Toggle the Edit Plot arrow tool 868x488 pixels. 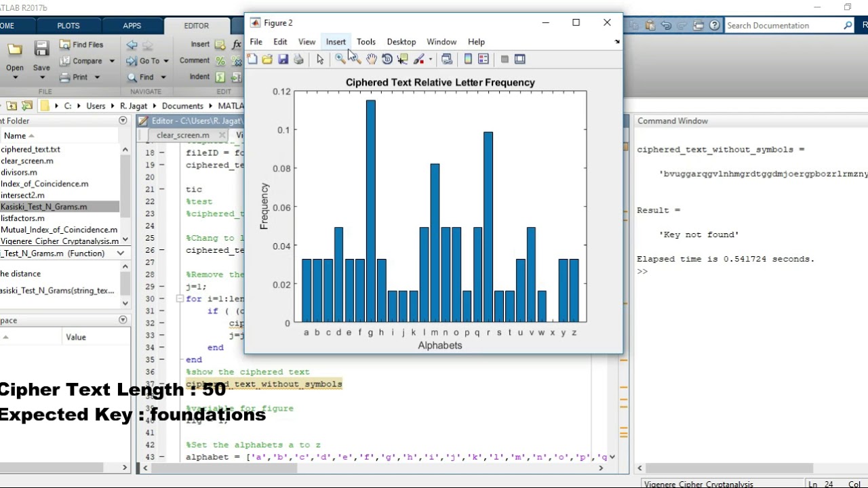(x=320, y=60)
